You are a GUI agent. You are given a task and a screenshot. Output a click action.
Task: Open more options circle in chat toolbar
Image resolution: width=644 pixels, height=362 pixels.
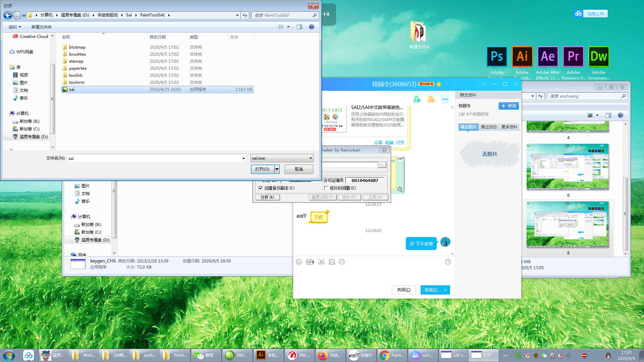[x=342, y=262]
